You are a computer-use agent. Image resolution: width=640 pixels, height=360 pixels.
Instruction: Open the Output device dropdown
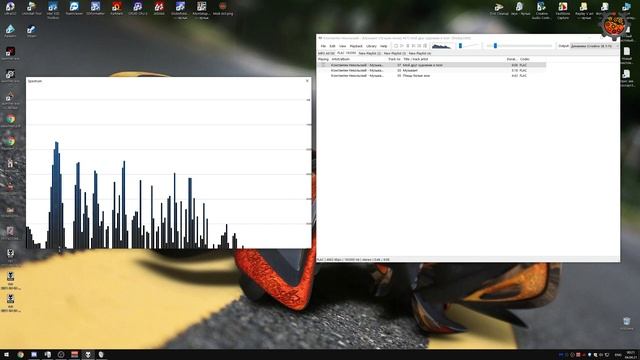pyautogui.click(x=594, y=46)
